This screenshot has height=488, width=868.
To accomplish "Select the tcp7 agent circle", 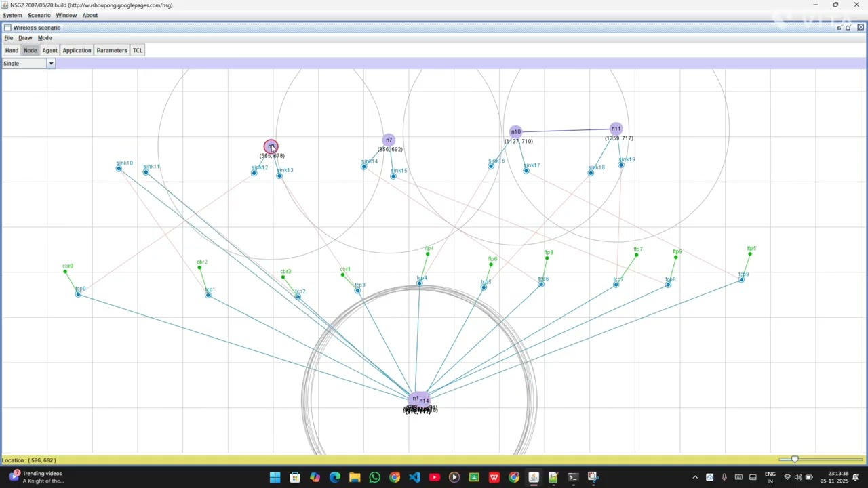I will [x=616, y=285].
